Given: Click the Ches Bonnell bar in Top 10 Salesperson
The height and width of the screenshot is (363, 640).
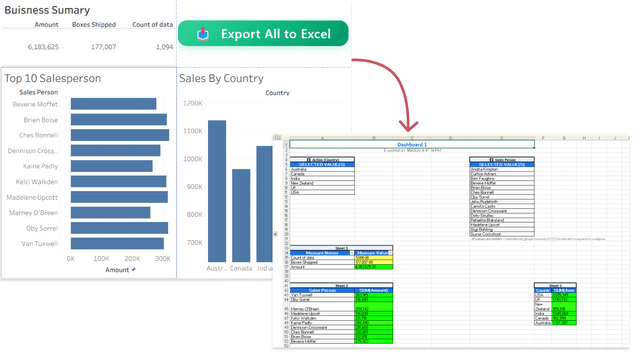Looking at the screenshot, I should 120,135.
